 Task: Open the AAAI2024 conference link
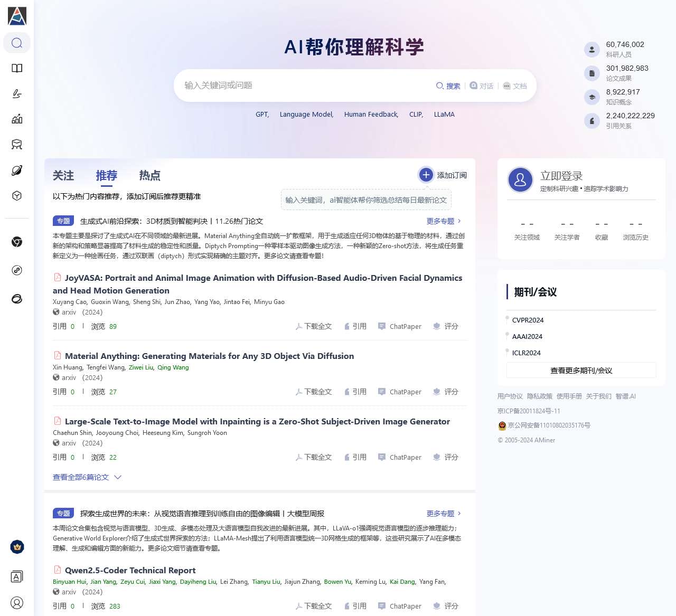pos(527,336)
